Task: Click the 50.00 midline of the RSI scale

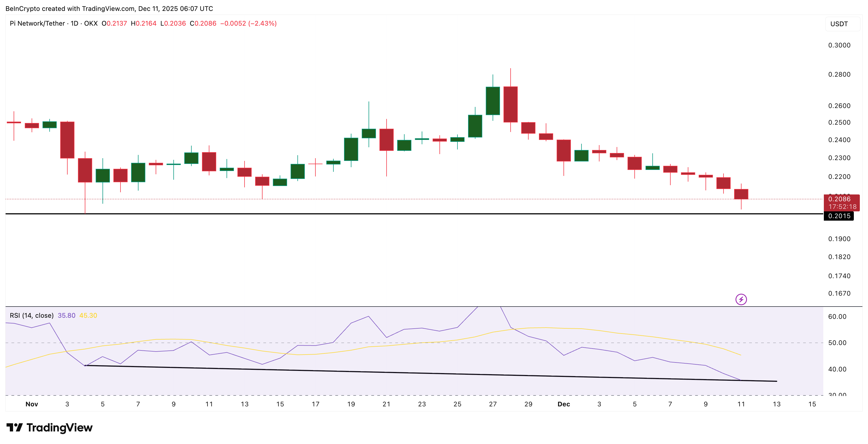Action: [x=838, y=342]
